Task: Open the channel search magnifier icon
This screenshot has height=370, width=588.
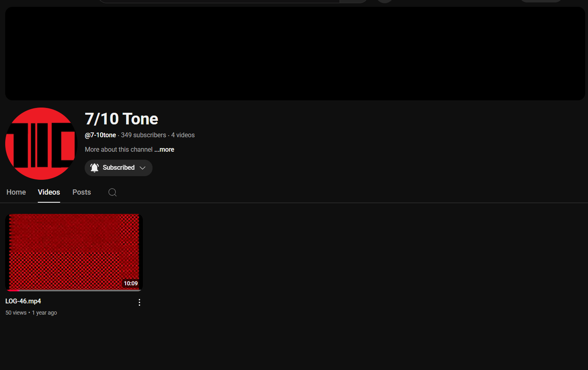Action: [112, 193]
